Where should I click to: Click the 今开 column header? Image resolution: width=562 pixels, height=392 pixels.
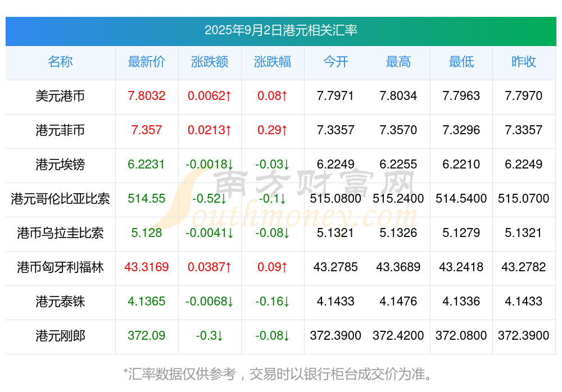336,62
